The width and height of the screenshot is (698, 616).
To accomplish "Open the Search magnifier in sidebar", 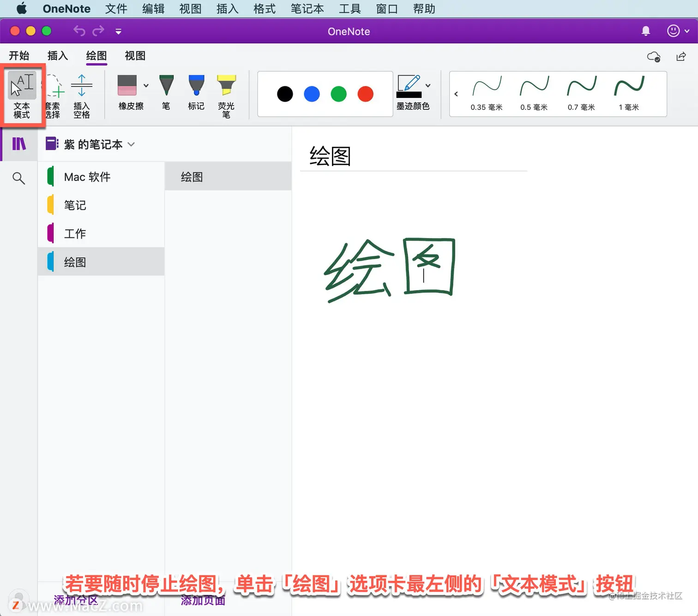I will (18, 178).
